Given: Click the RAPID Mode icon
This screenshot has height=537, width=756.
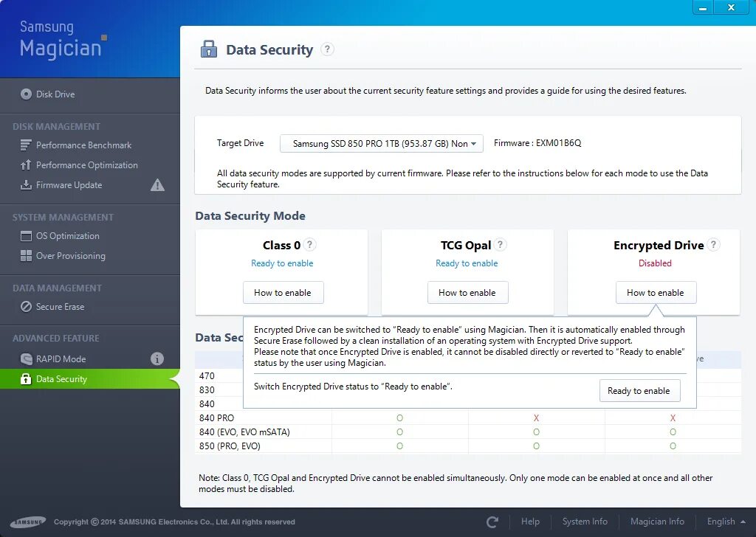Looking at the screenshot, I should click(26, 358).
